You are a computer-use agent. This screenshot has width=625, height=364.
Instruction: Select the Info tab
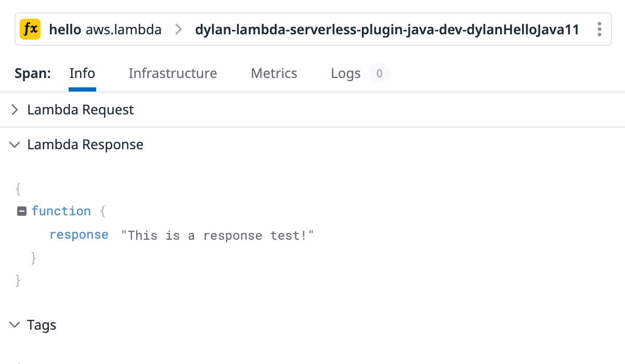pos(82,73)
